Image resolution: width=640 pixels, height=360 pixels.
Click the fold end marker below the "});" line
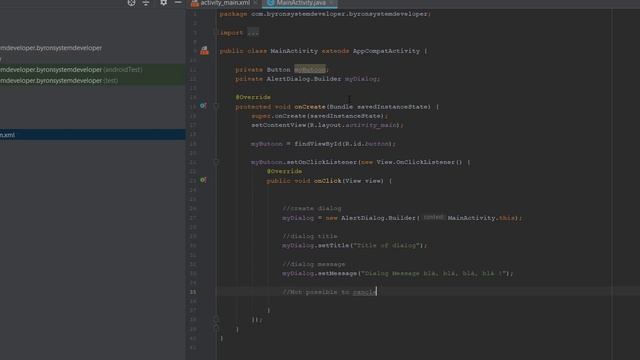[x=216, y=328]
